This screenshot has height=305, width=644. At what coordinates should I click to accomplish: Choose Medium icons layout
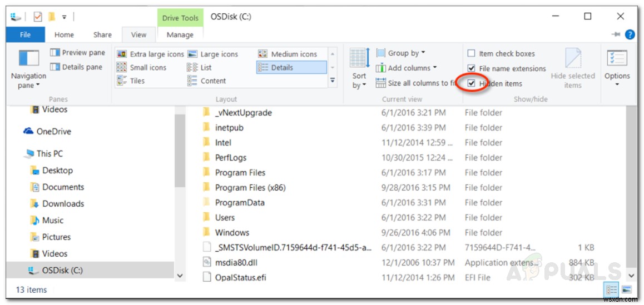click(288, 54)
